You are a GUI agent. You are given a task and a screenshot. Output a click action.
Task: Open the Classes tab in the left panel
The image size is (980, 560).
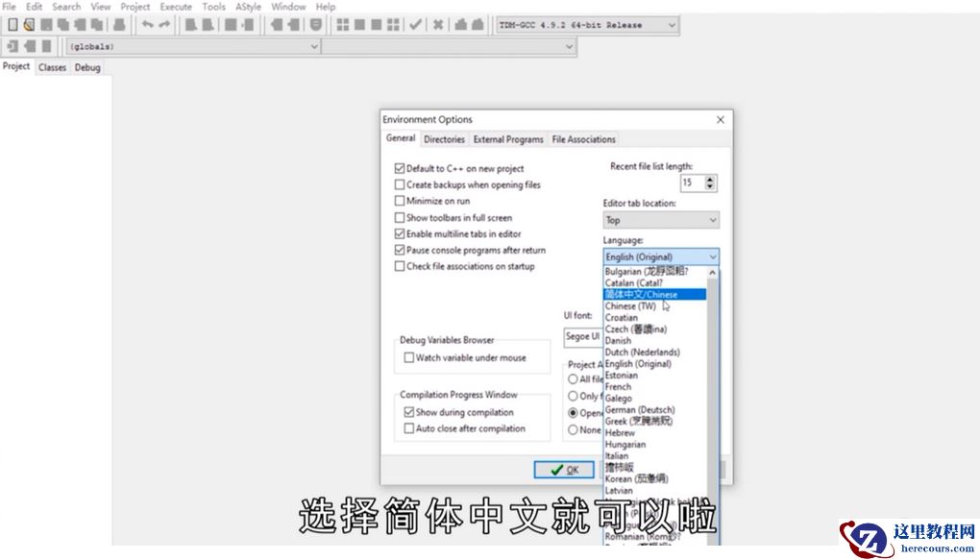[52, 67]
